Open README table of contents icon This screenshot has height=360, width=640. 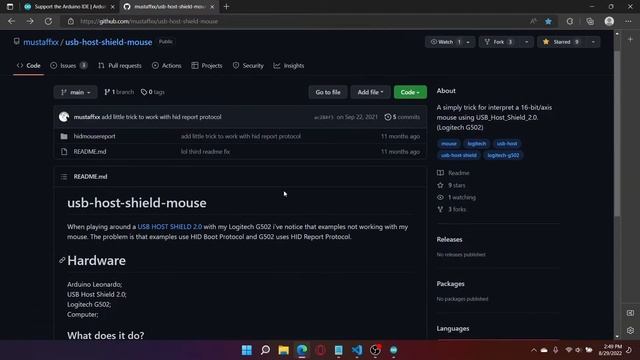pos(64,176)
